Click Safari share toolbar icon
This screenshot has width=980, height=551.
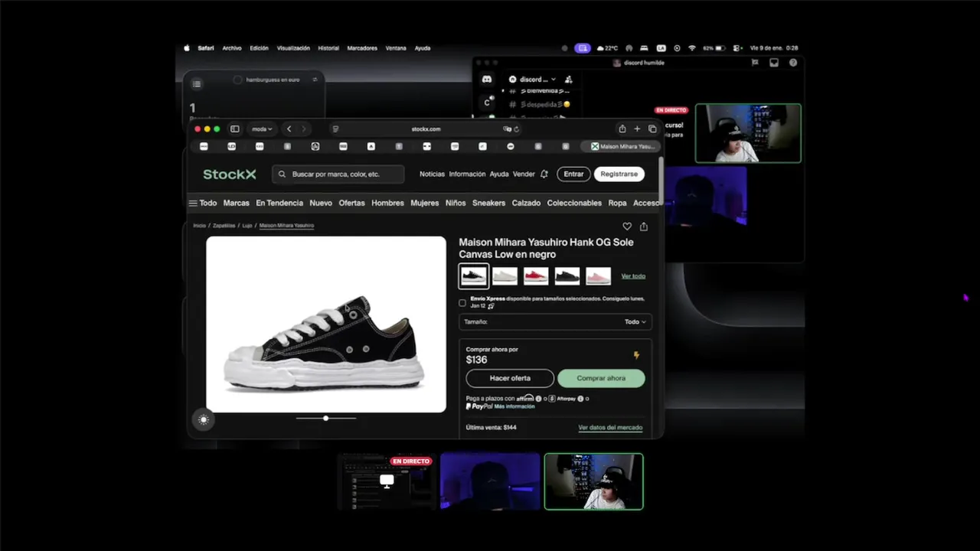(622, 129)
